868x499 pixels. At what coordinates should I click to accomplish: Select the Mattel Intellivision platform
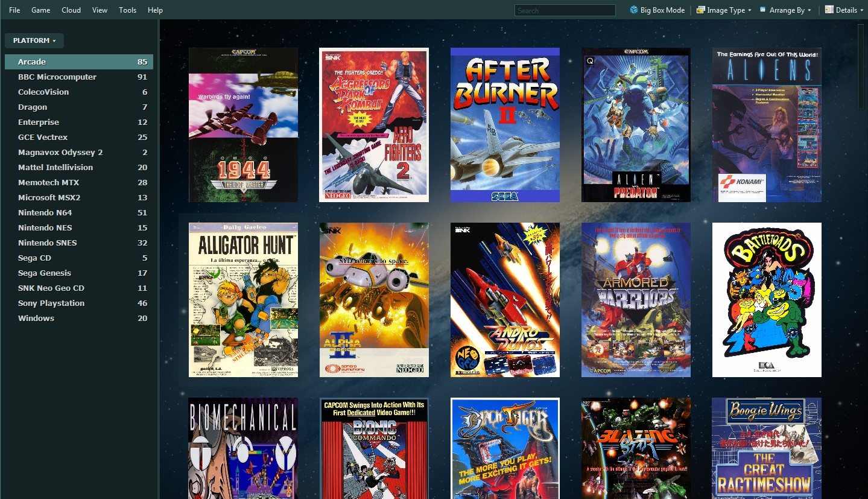[79, 167]
